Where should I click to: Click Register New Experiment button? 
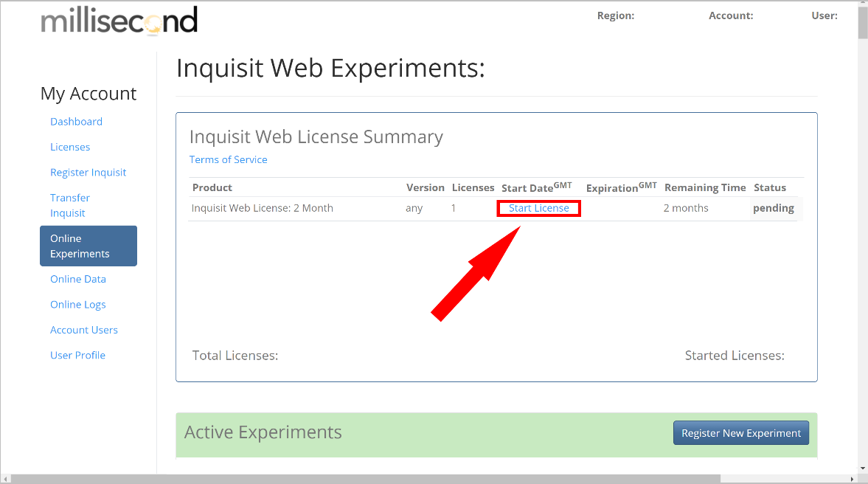click(x=741, y=433)
